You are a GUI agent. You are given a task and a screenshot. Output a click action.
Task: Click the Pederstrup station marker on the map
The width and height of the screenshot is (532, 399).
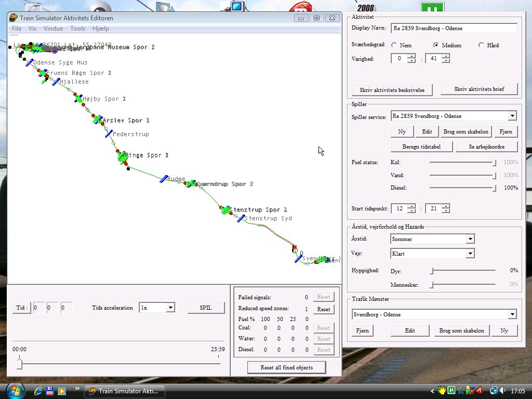click(x=109, y=134)
